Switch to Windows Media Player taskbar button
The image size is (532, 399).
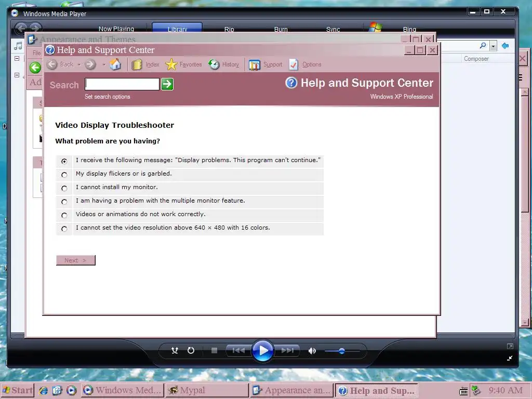(123, 390)
